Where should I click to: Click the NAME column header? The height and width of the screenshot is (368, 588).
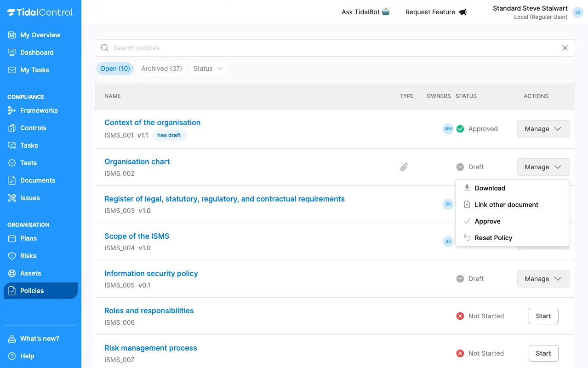(113, 96)
